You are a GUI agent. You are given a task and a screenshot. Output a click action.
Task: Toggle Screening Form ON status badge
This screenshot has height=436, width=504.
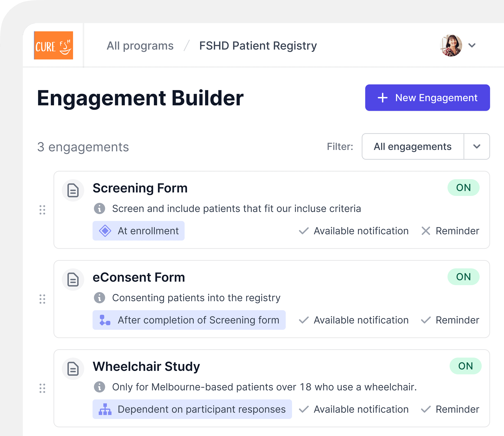463,188
